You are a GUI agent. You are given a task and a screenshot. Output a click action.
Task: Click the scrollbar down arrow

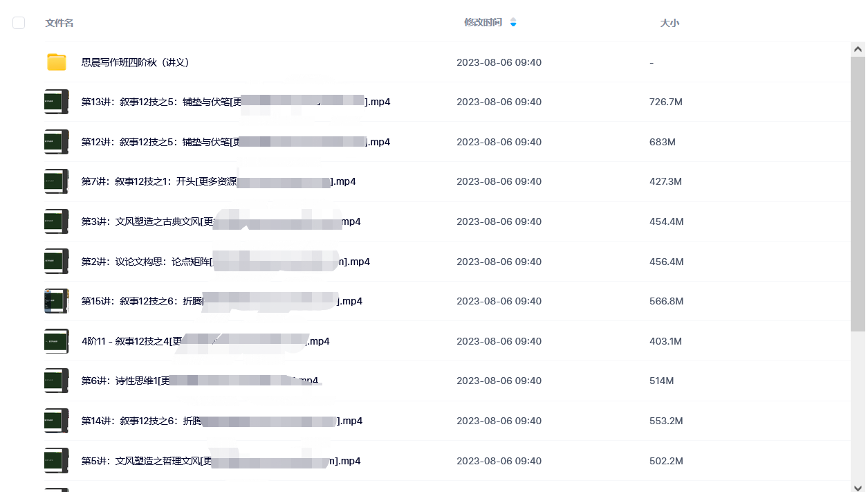pyautogui.click(x=858, y=485)
